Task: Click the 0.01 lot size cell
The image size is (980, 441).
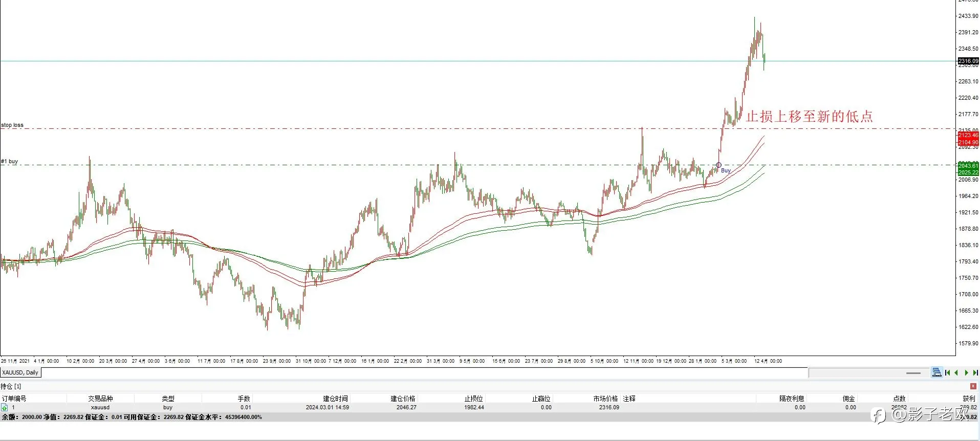Action: 246,408
